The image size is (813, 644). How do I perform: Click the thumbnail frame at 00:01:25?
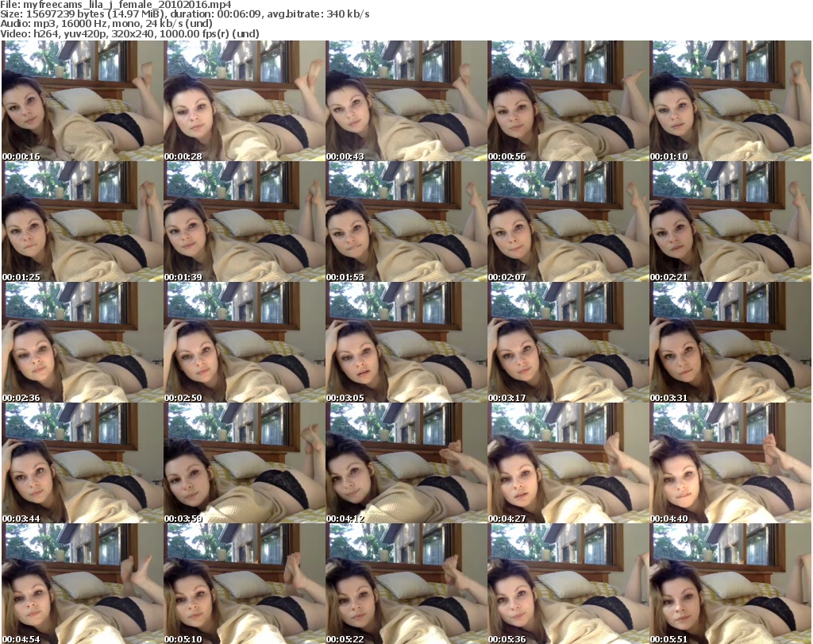83,222
